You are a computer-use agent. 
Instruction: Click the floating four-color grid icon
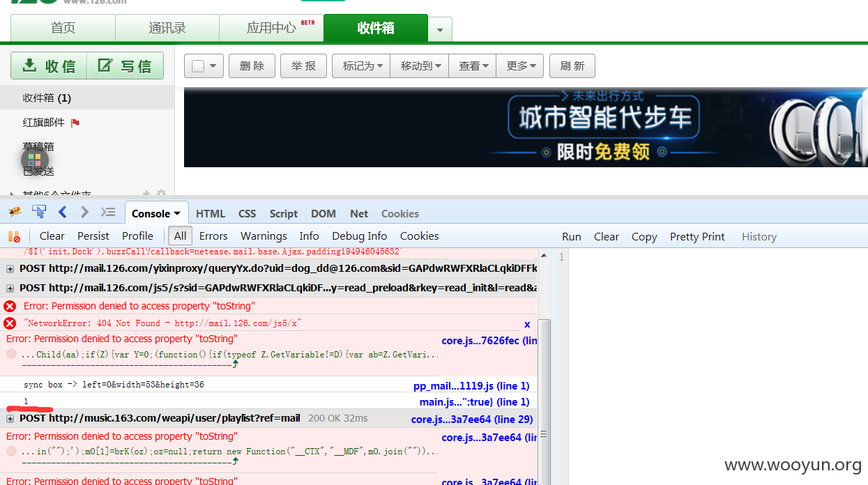pos(35,160)
